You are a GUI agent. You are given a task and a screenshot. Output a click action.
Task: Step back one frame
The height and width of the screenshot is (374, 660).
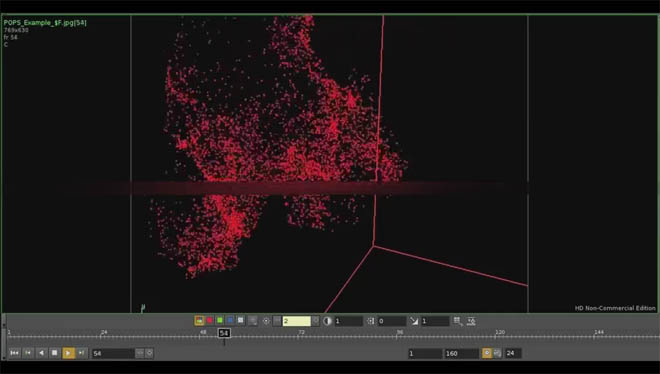point(28,353)
